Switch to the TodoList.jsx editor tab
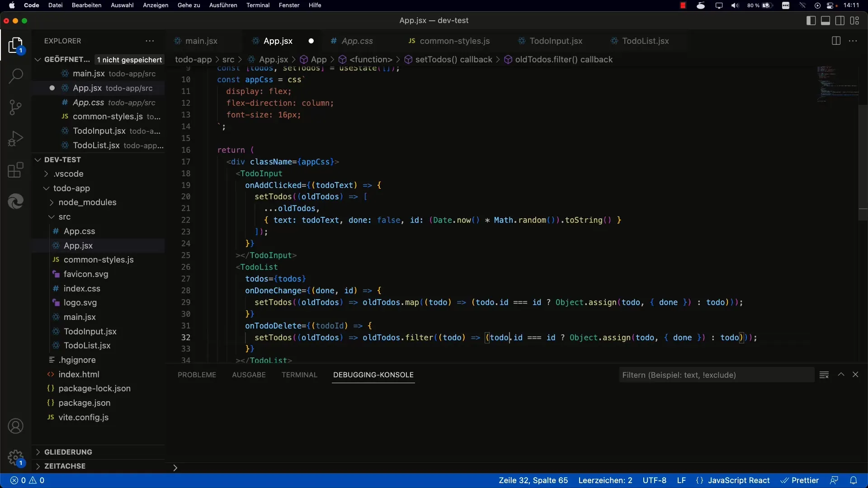This screenshot has height=488, width=868. pos(645,41)
